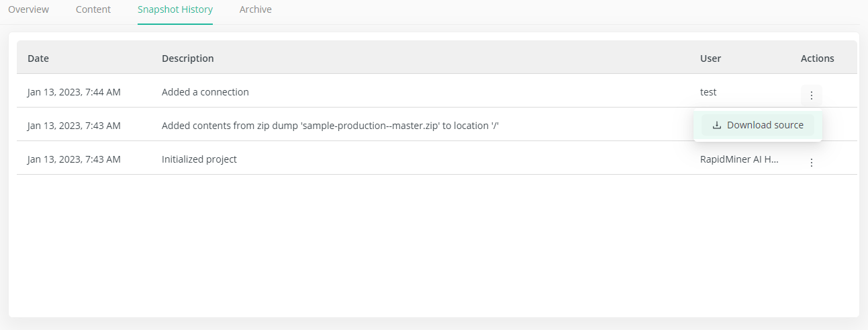
Task: Click the Actions column header
Action: (817, 58)
